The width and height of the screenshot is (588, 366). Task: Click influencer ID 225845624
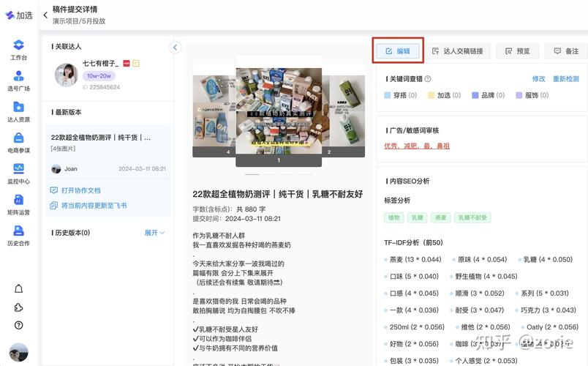tap(101, 87)
